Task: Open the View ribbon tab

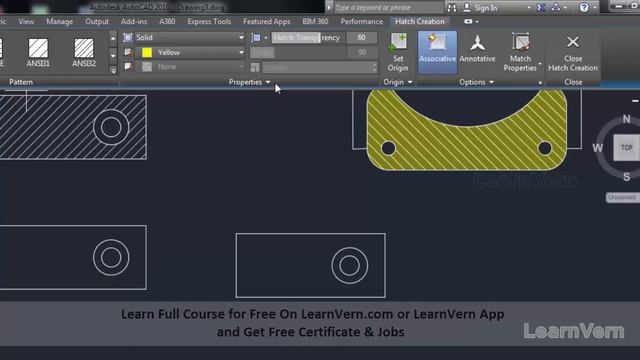Action: tap(26, 21)
